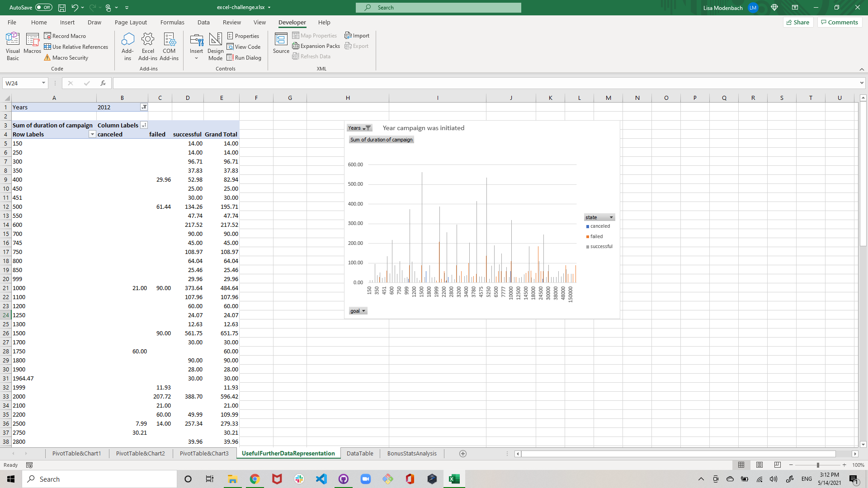
Task: Click the Record Macro icon
Action: pyautogui.click(x=65, y=36)
